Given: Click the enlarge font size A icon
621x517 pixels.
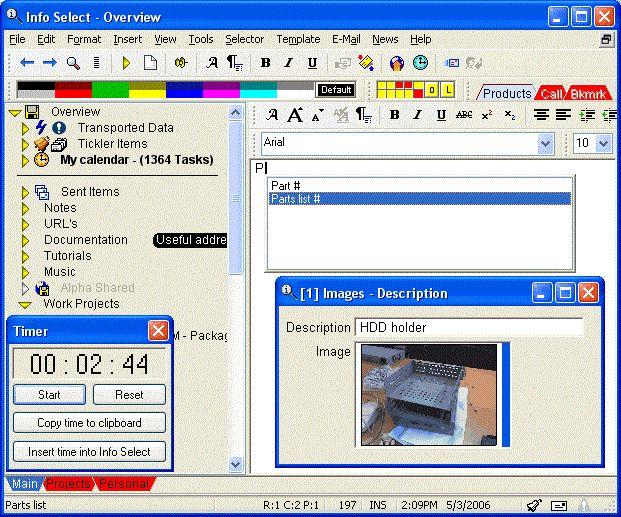Looking at the screenshot, I should 295,115.
